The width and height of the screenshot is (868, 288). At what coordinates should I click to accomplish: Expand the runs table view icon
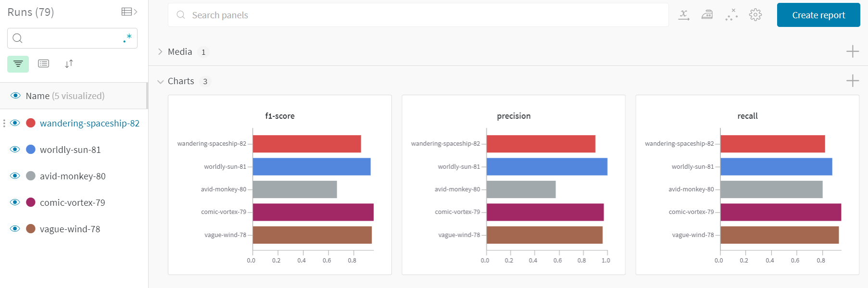(x=129, y=12)
